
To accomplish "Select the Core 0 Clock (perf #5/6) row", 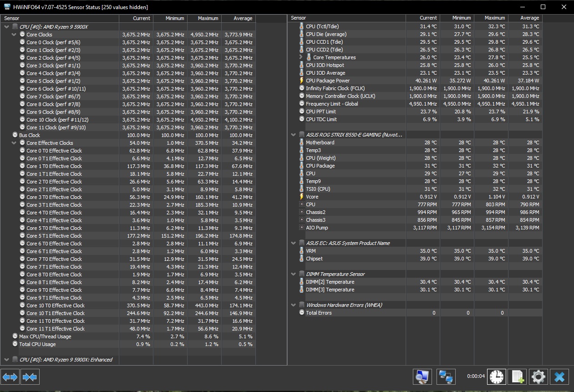I will coord(128,42).
